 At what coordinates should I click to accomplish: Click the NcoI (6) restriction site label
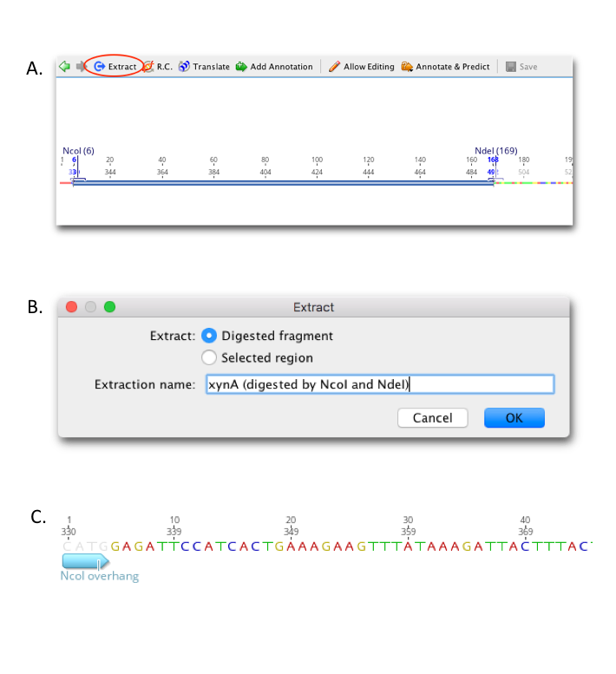[78, 151]
